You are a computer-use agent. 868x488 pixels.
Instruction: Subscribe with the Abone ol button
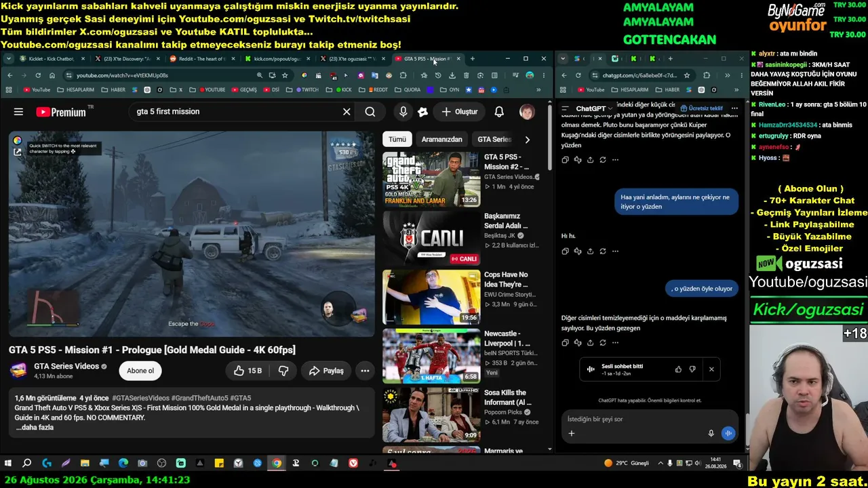(x=140, y=371)
